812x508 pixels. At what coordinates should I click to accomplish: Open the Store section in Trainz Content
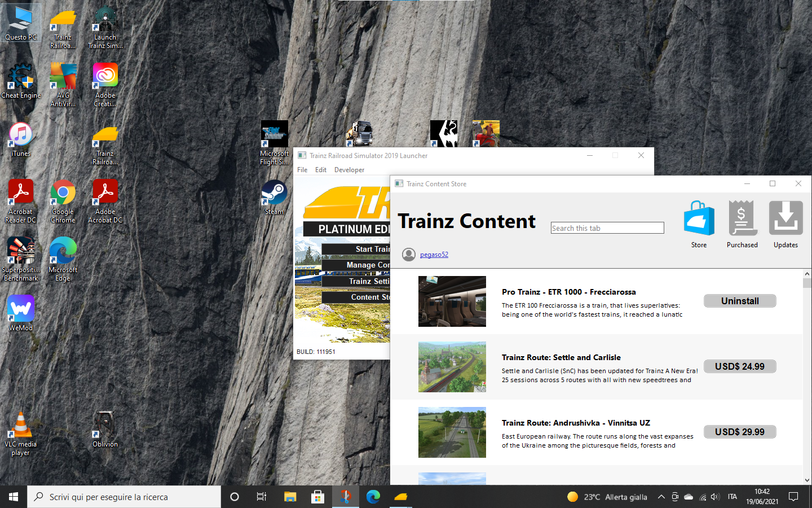(x=699, y=224)
